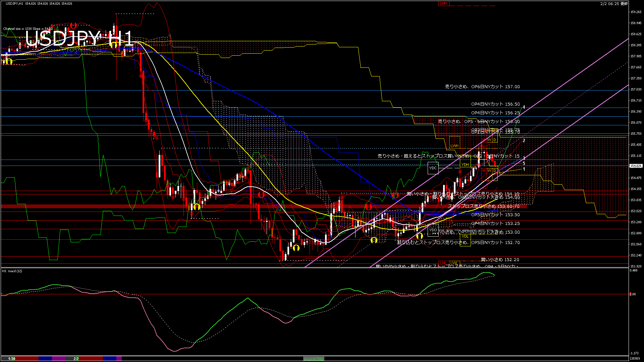Click the red LMH label at top
Screen dimensions: 644x362
click(444, 3)
